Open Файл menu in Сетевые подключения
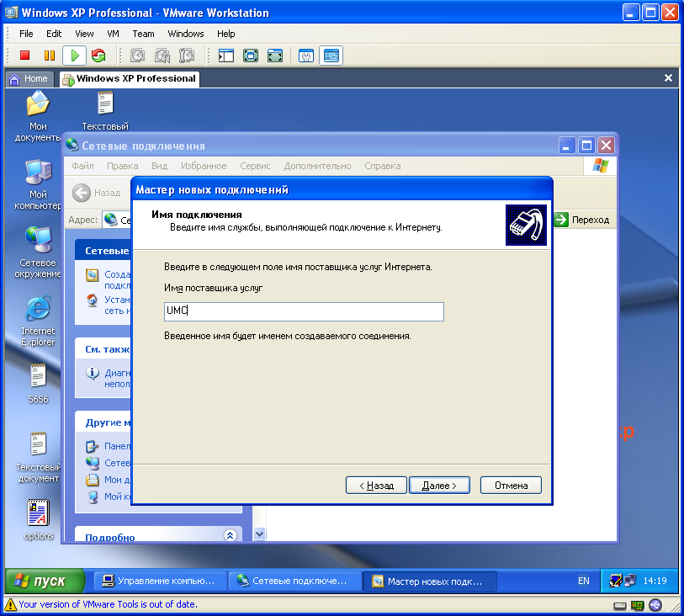 [82, 167]
